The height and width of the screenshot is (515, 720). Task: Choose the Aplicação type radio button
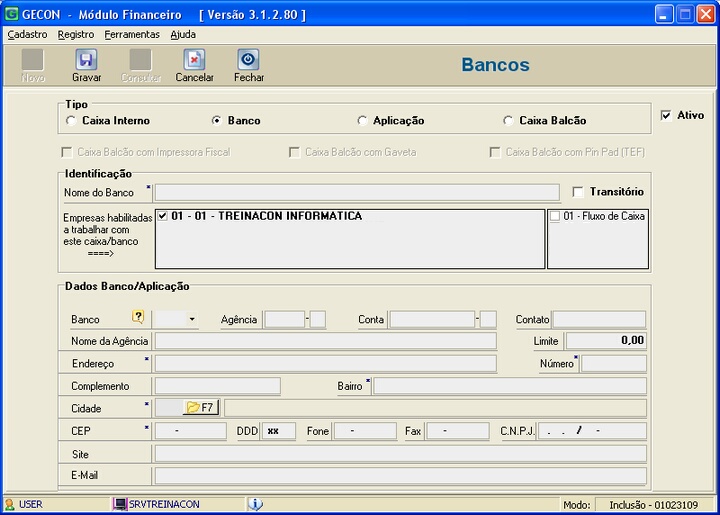click(x=362, y=121)
